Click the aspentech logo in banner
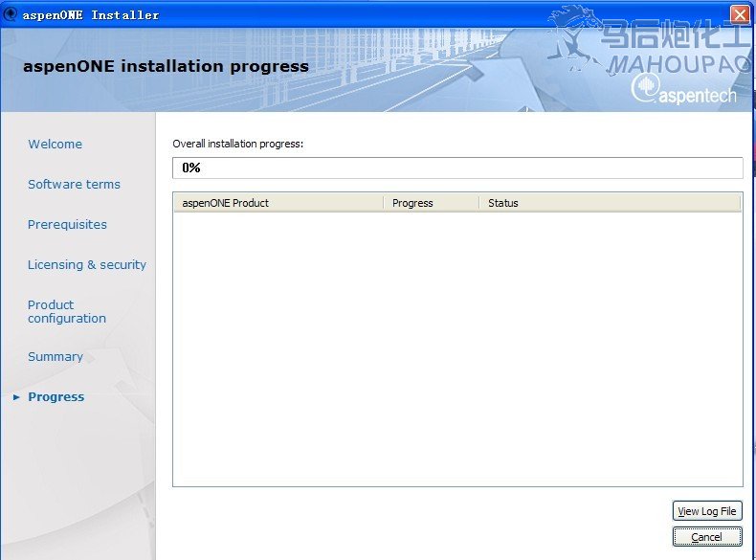The image size is (756, 560). (x=683, y=89)
